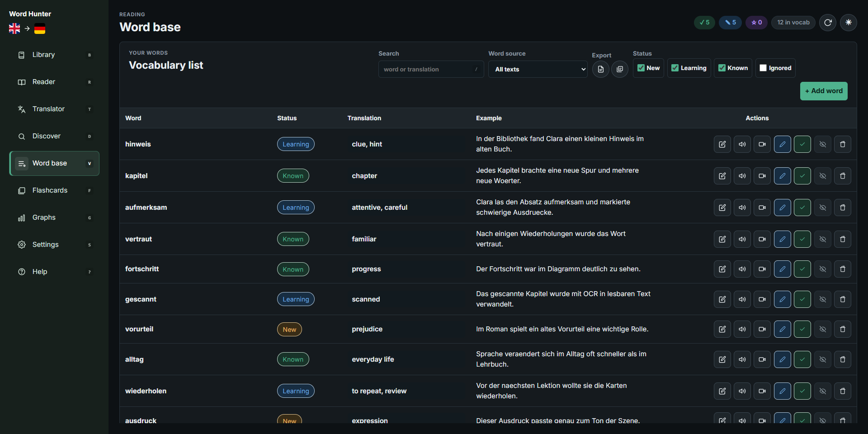The width and height of the screenshot is (868, 434).
Task: Click the video camera icon for aufmerksam
Action: tap(762, 208)
